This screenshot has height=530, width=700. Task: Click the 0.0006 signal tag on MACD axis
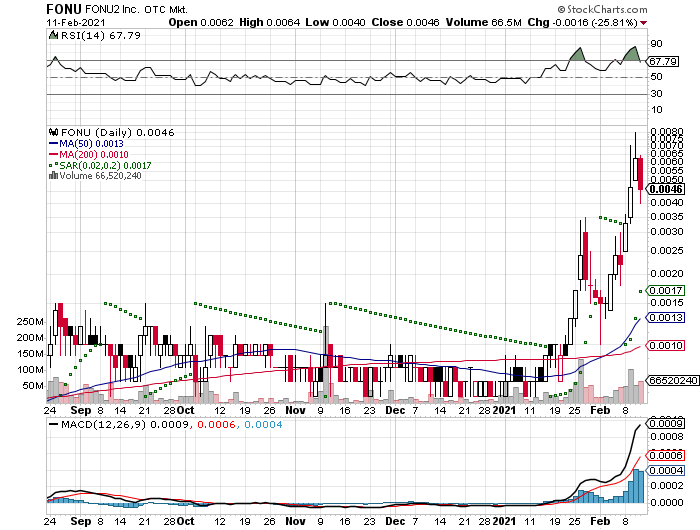(666, 455)
